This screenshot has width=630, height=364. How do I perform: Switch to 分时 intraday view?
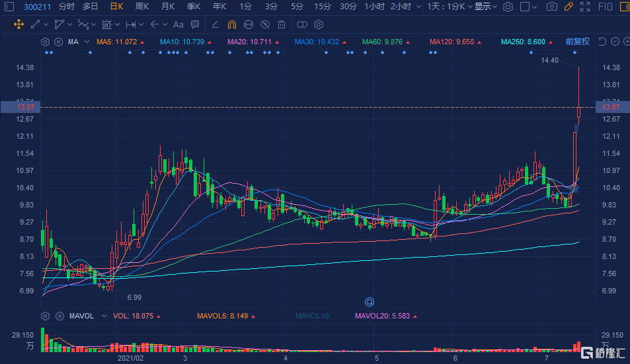[66, 7]
